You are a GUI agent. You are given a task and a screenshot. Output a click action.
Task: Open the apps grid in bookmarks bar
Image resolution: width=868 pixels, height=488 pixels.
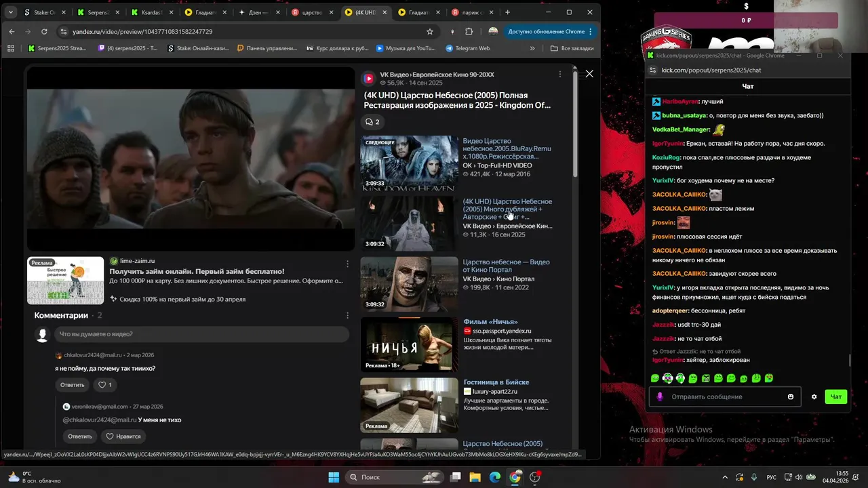[10, 48]
